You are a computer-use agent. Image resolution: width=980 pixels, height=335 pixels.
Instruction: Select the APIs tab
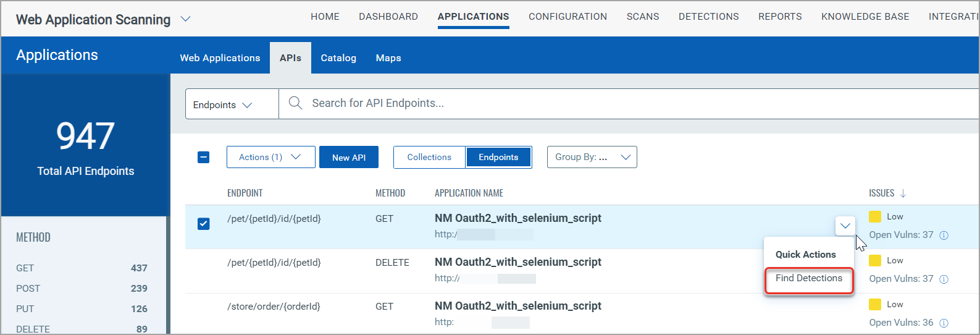pos(290,58)
